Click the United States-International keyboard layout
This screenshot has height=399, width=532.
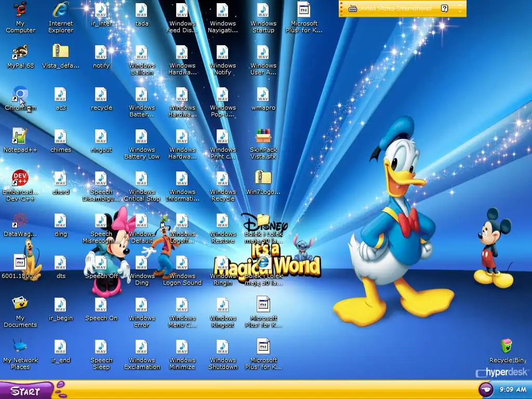tap(390, 8)
